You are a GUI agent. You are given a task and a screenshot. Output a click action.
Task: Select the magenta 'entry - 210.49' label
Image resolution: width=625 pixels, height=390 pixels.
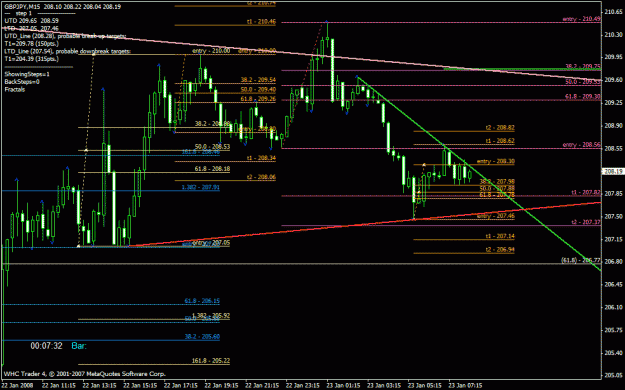582,19
